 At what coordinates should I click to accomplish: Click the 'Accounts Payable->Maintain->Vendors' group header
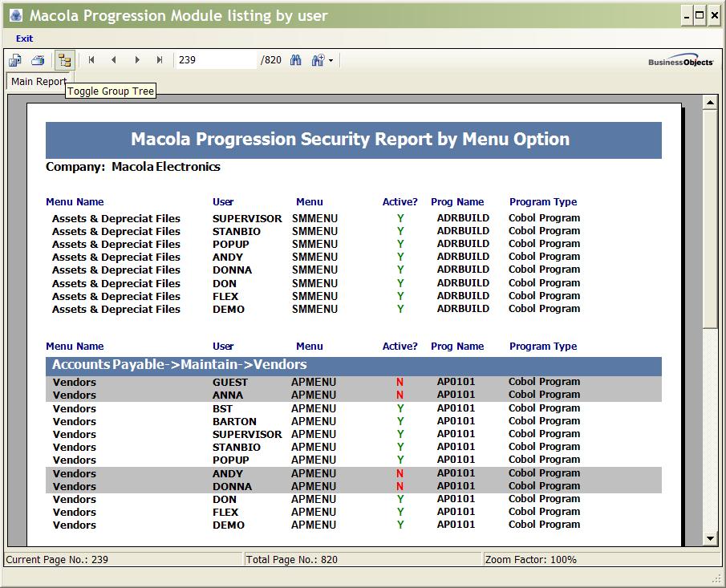pos(353,365)
